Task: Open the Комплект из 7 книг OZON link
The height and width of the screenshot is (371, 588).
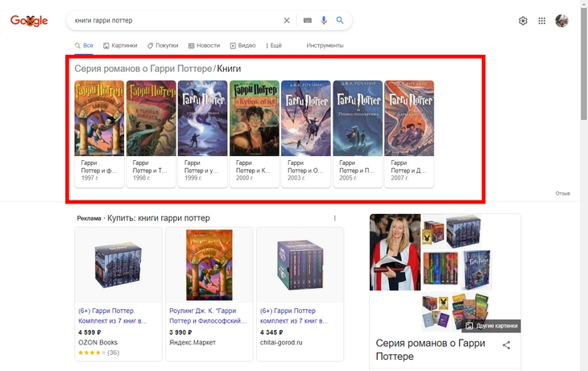Action: [x=113, y=316]
